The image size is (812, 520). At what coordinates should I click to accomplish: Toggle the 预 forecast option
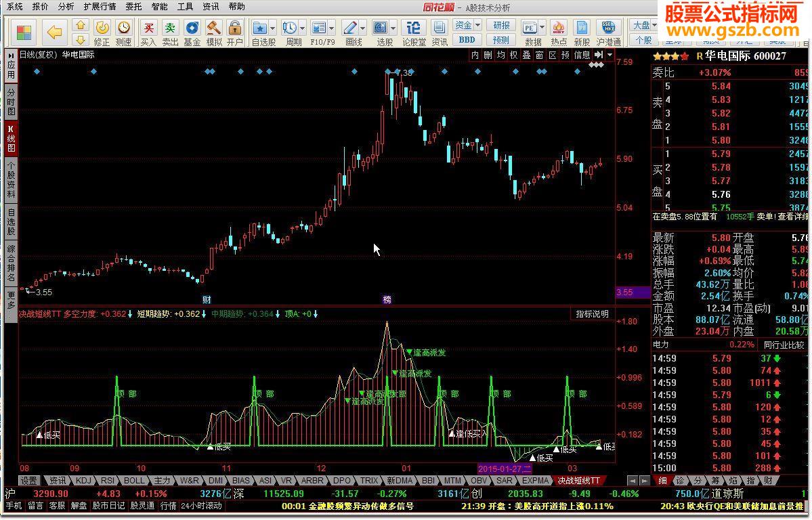[x=565, y=55]
